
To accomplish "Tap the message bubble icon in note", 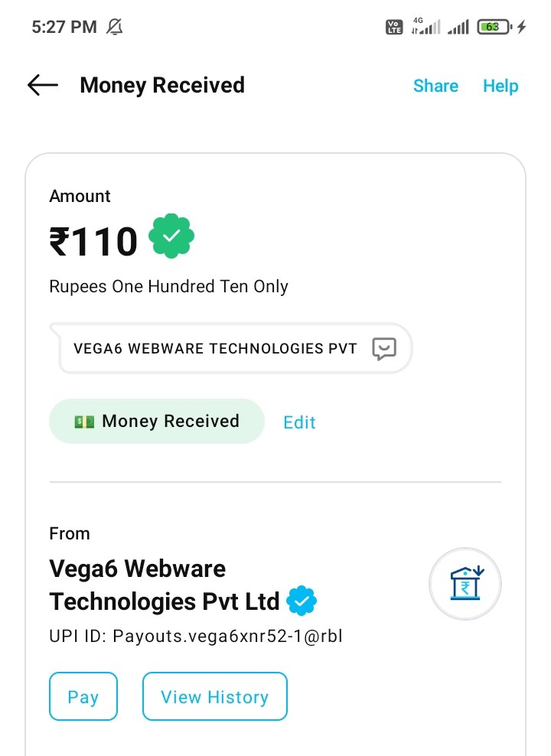I will pyautogui.click(x=383, y=349).
